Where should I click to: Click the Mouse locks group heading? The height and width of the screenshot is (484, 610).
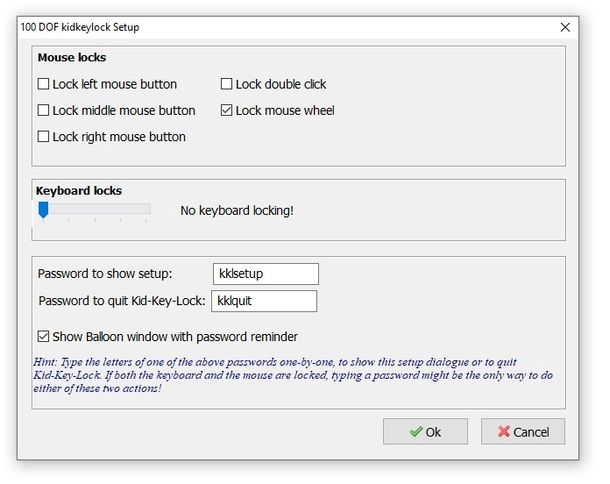point(72,58)
